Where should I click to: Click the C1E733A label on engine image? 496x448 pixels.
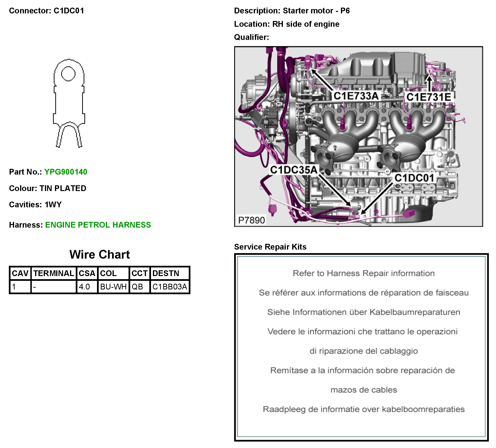(x=356, y=96)
